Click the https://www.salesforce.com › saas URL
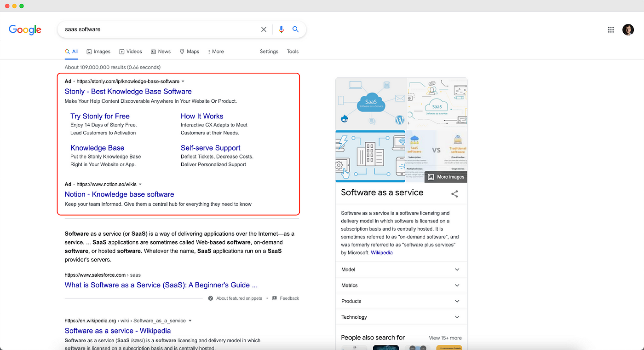 (x=103, y=275)
